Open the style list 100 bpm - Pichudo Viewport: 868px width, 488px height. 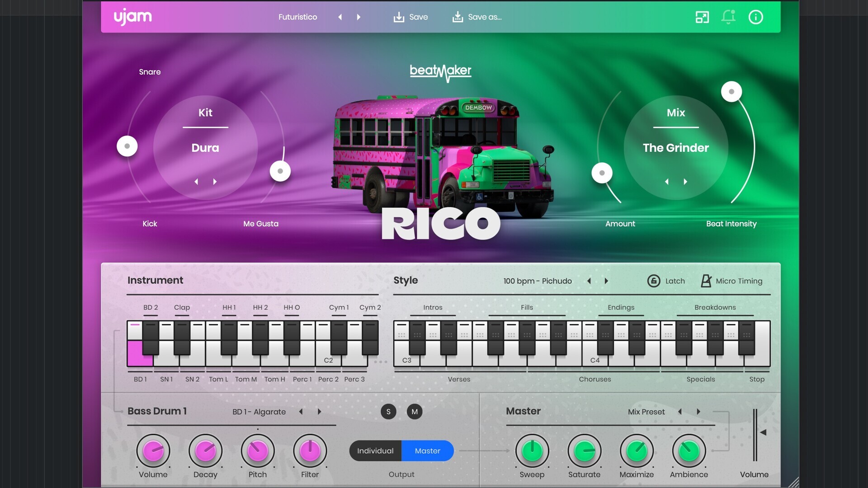pos(538,281)
